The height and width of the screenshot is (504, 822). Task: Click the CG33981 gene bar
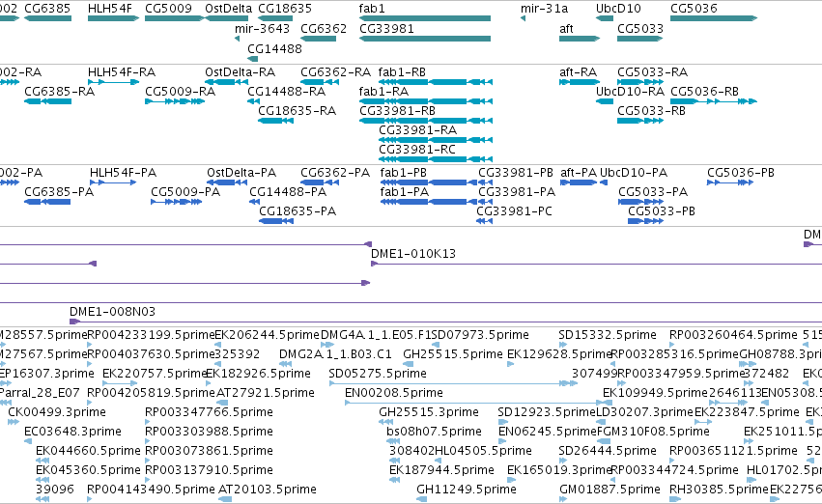425,39
